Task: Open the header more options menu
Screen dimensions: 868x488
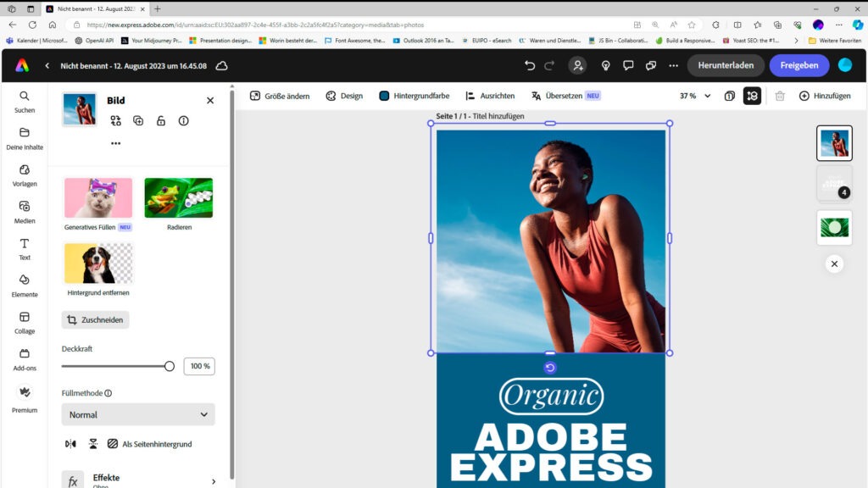Action: [x=673, y=65]
